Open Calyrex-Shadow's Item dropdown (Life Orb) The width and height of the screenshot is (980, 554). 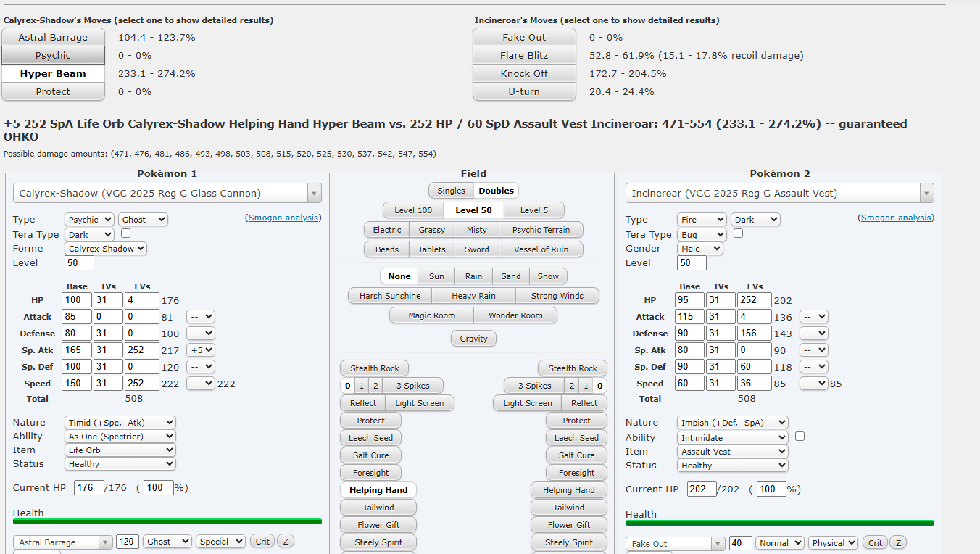pyautogui.click(x=120, y=450)
